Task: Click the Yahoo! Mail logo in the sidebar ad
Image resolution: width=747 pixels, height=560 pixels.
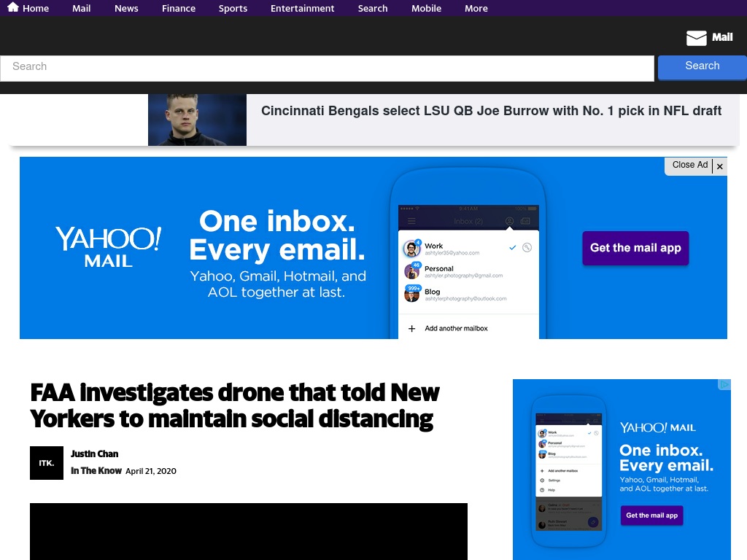Action: pos(657,427)
